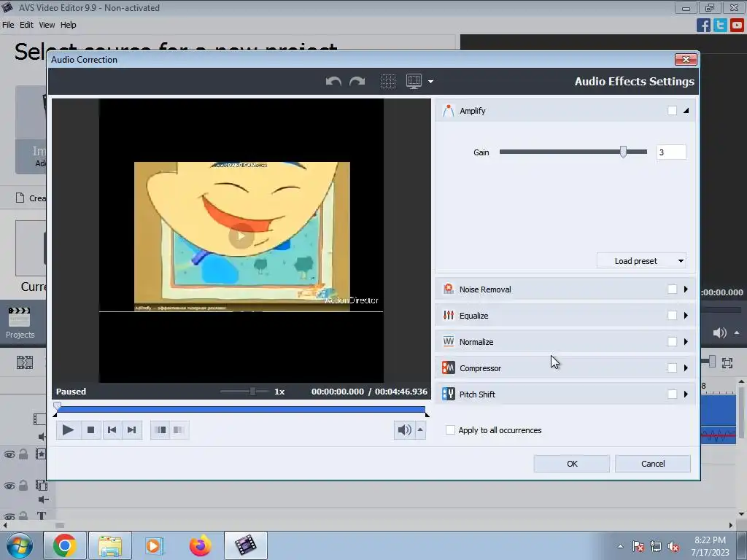
Task: Click the Equalize sliders icon
Action: point(449,315)
